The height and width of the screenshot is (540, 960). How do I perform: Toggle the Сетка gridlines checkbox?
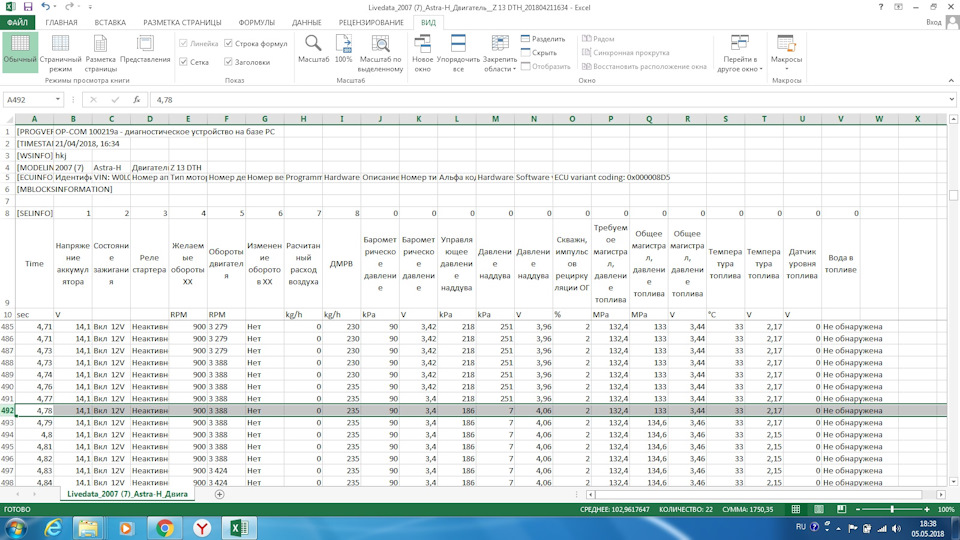point(183,62)
